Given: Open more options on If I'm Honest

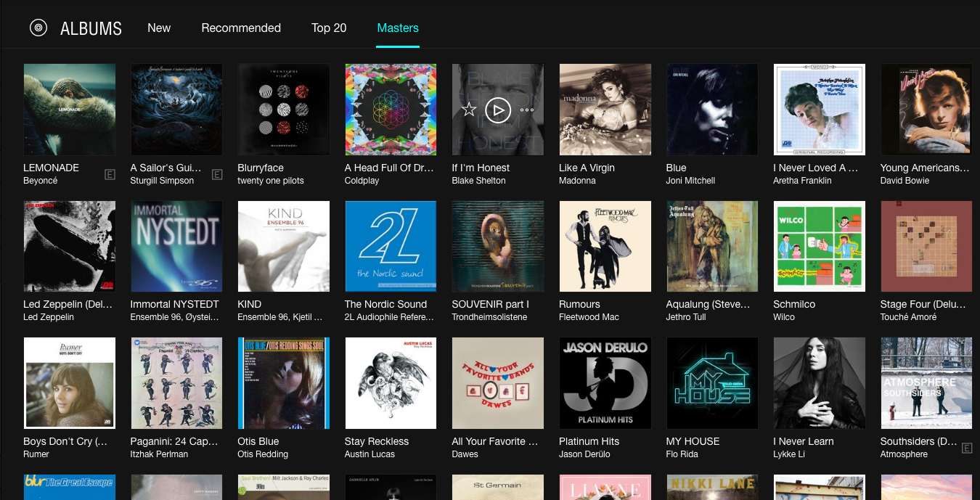Looking at the screenshot, I should [x=527, y=110].
